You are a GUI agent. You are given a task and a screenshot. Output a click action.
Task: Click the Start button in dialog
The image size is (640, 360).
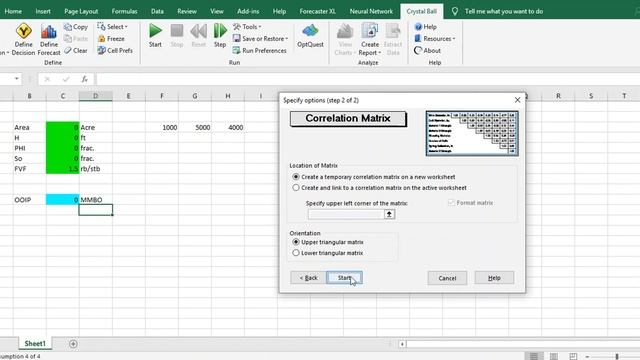click(x=344, y=278)
